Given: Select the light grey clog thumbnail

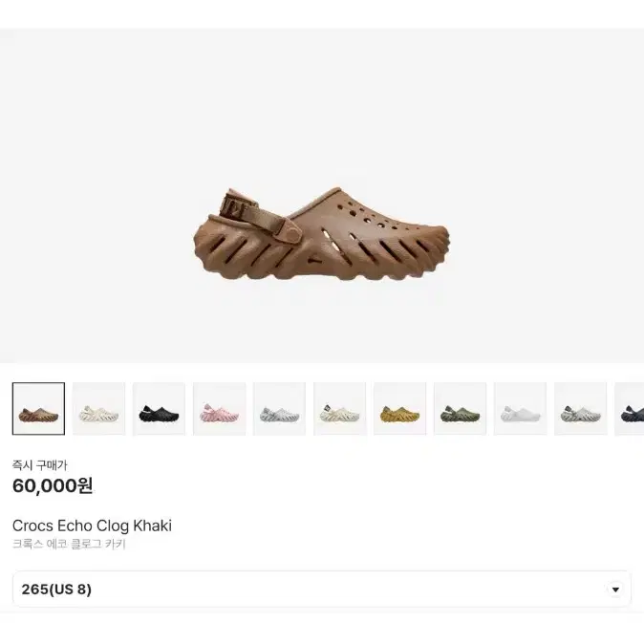Looking at the screenshot, I should pos(279,409).
